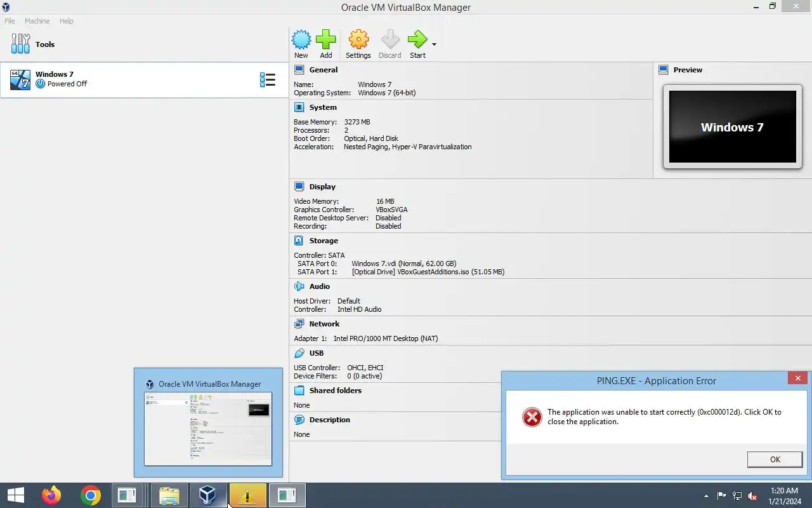The width and height of the screenshot is (812, 508).
Task: Open the File menu
Action: coord(10,21)
